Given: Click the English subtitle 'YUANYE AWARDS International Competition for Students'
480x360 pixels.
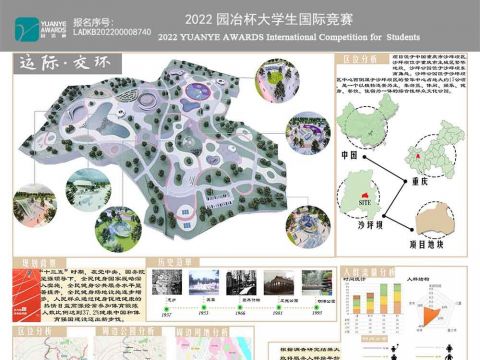Looking at the screenshot, I should (x=300, y=37).
